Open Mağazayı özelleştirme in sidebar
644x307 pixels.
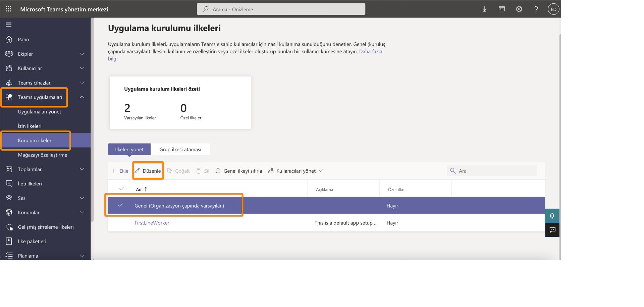coord(43,155)
